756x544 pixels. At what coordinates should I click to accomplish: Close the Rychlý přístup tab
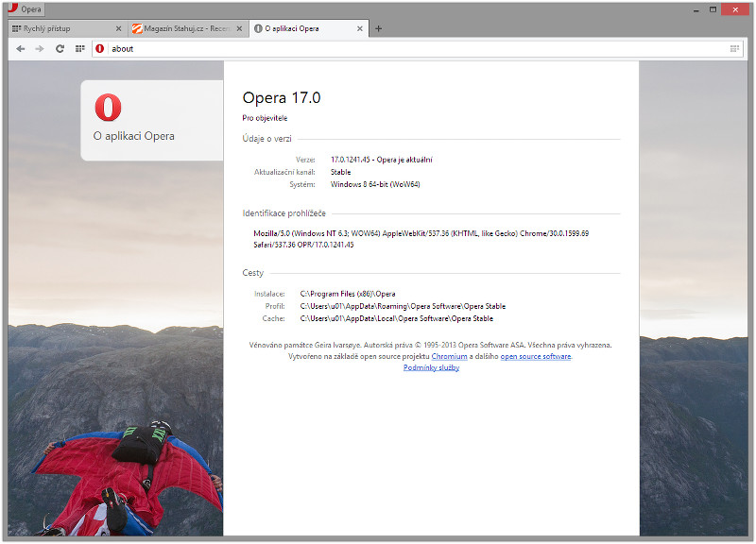coord(119,29)
